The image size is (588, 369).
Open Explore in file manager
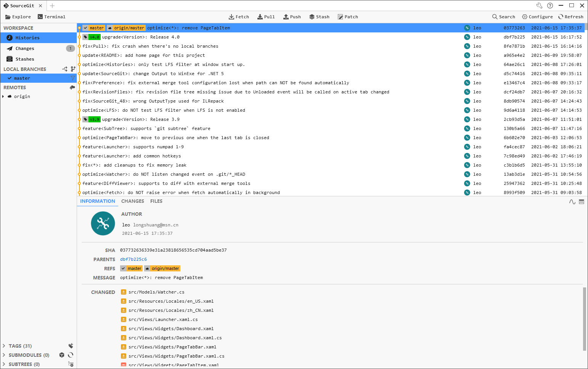[x=18, y=17]
